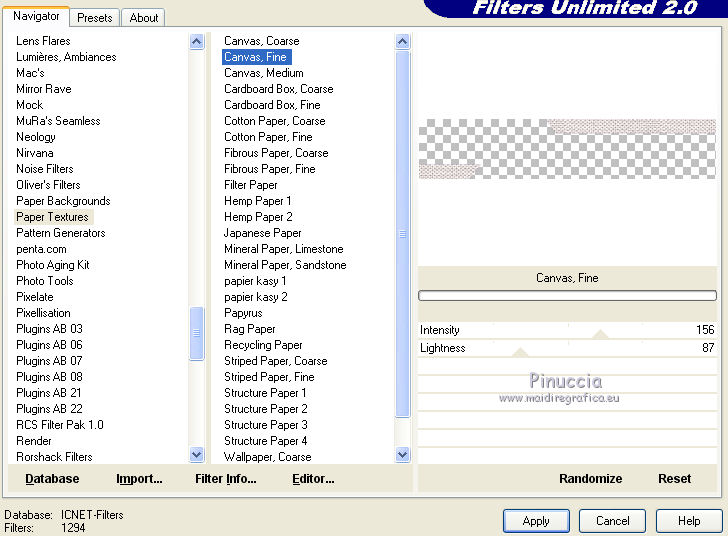
Task: Choose Recycling Paper filter
Action: (x=263, y=345)
